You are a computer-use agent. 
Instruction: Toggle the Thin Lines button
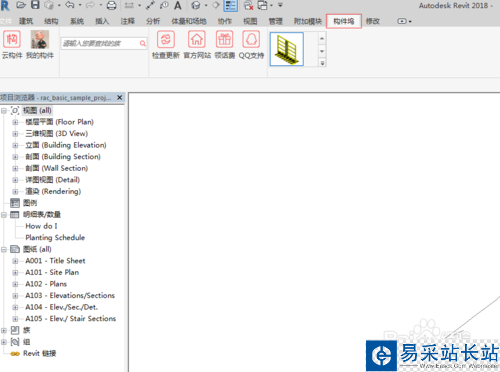pos(230,5)
